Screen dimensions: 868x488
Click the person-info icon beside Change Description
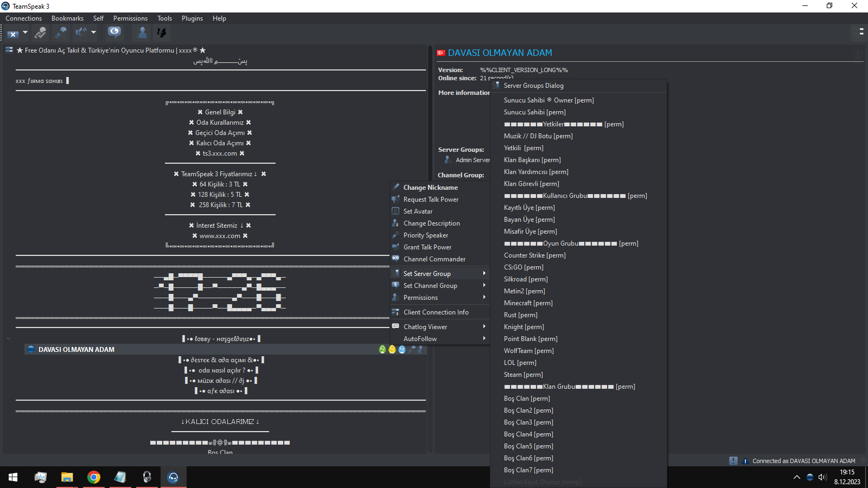396,223
